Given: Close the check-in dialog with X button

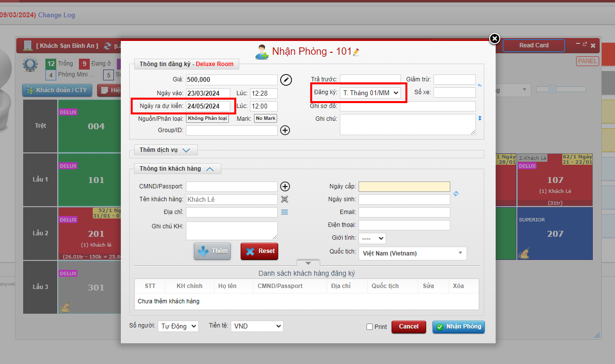Looking at the screenshot, I should (x=494, y=38).
